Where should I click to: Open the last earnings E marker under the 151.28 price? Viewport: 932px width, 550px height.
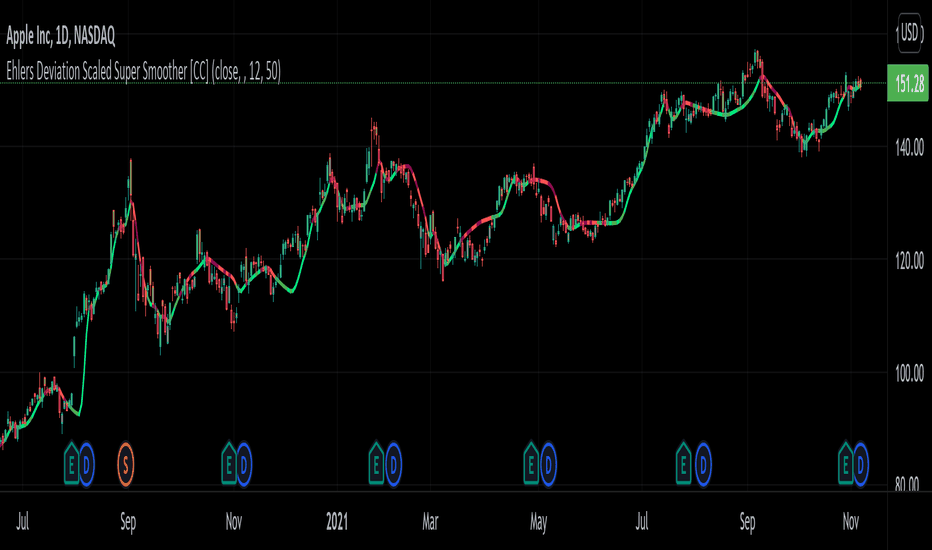(x=845, y=464)
